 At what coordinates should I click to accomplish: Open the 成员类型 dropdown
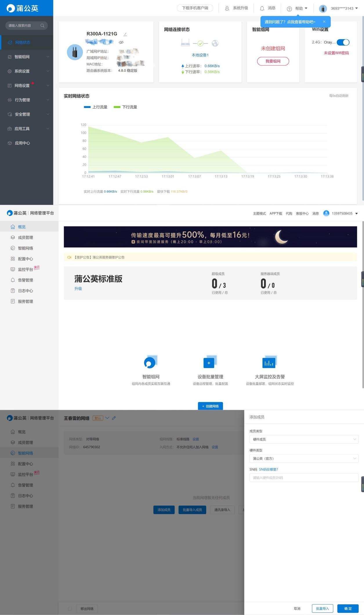pyautogui.click(x=304, y=439)
